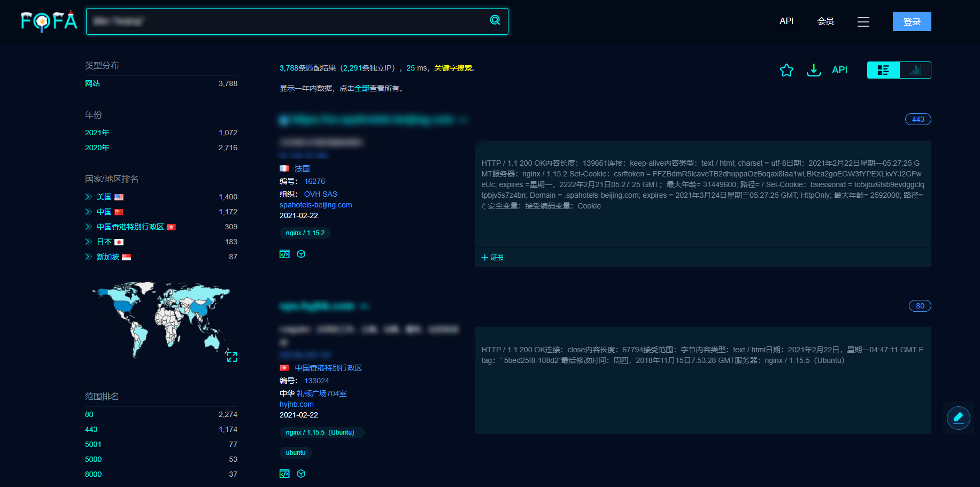This screenshot has width=980, height=487.
Task: Filter by country 中国
Action: click(x=104, y=212)
